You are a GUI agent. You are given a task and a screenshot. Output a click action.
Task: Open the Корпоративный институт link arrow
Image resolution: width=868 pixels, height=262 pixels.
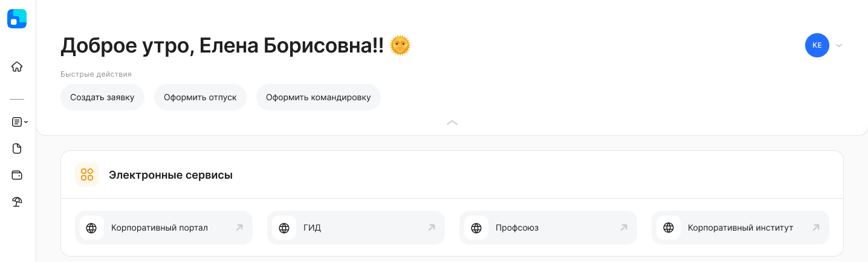point(816,228)
